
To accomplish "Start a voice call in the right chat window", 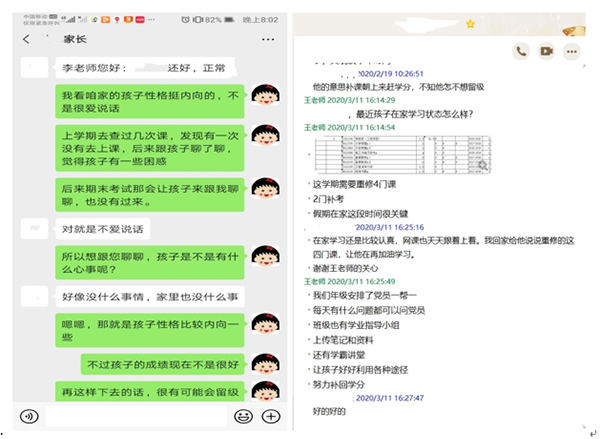I will [x=521, y=51].
